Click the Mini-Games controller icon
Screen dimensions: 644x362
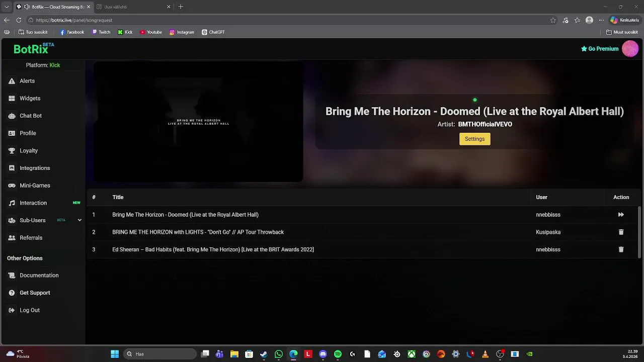click(12, 186)
